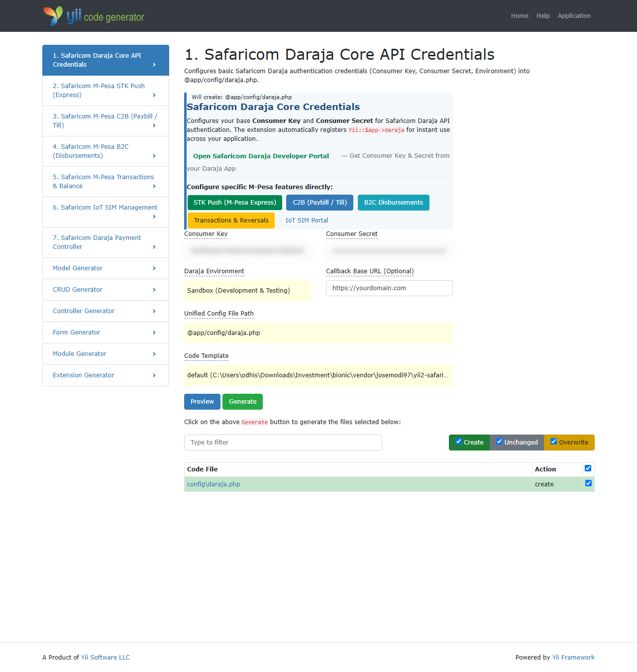The width and height of the screenshot is (637, 672).
Task: Click C2B (Paybill / Till) button
Action: click(x=320, y=203)
